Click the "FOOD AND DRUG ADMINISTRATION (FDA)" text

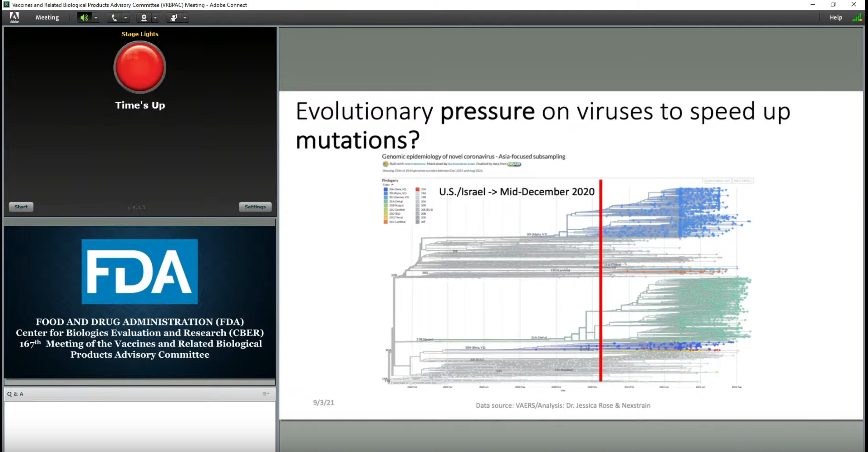point(140,322)
